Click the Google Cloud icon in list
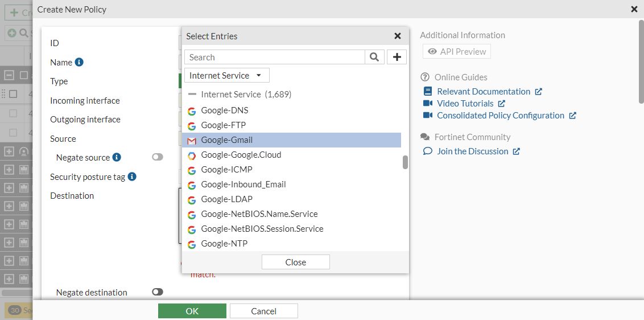Screen dimensions: 644x320 [x=192, y=155]
